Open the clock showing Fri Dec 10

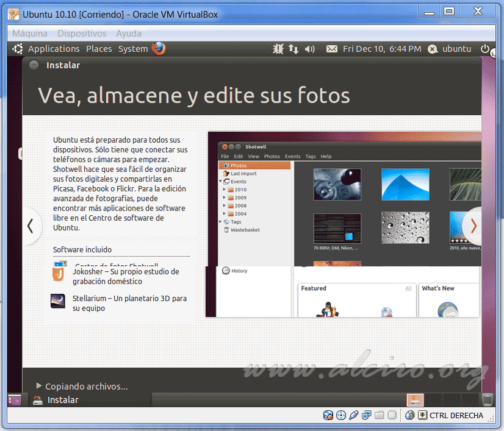click(x=382, y=49)
